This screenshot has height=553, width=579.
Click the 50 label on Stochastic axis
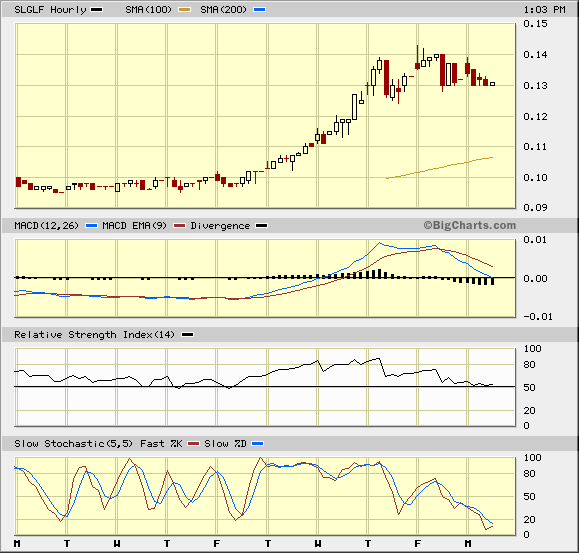[530, 497]
